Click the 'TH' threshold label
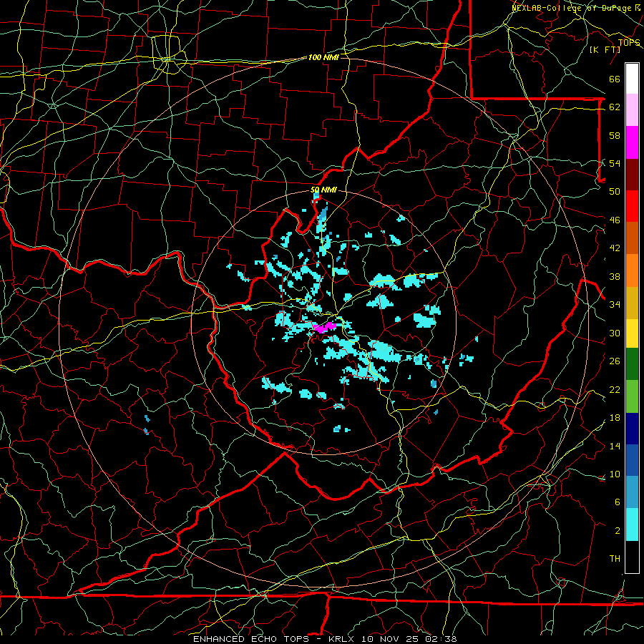The image size is (644, 644). pyautogui.click(x=615, y=559)
